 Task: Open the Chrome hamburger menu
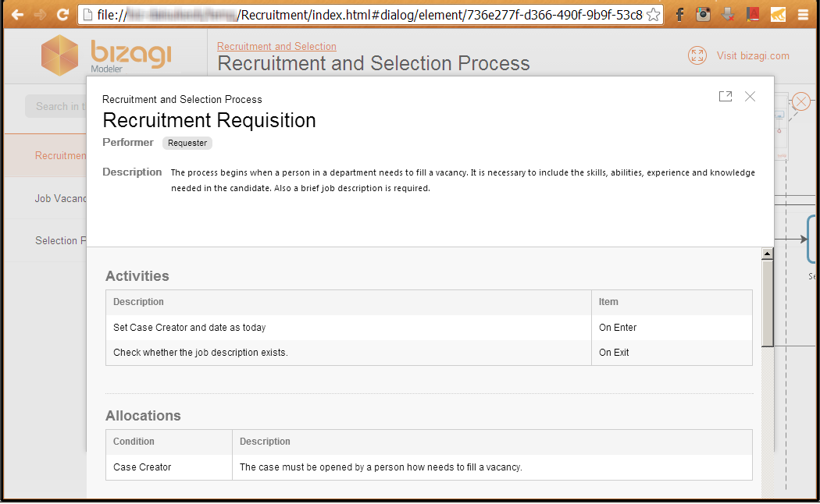(x=804, y=15)
